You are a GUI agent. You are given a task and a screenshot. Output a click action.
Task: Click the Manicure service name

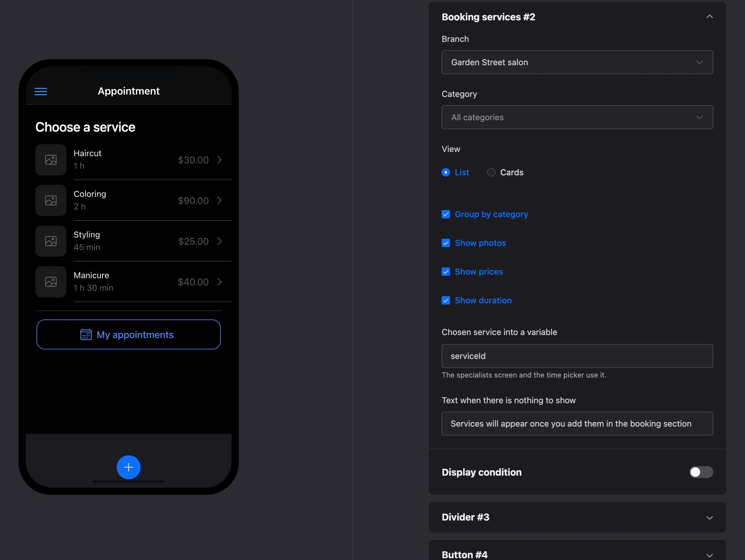(x=91, y=275)
